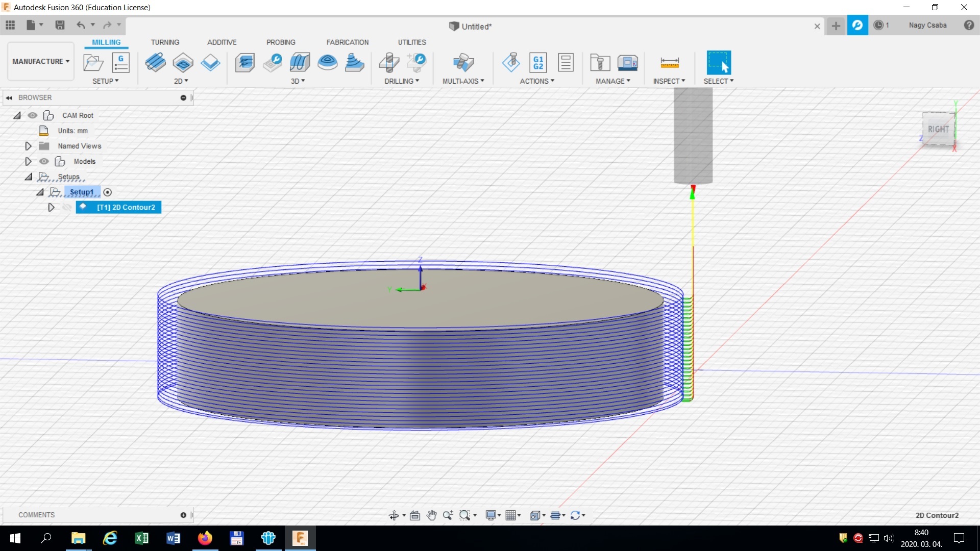980x551 pixels.
Task: Open Nagy Csaba account menu
Action: click(x=927, y=25)
